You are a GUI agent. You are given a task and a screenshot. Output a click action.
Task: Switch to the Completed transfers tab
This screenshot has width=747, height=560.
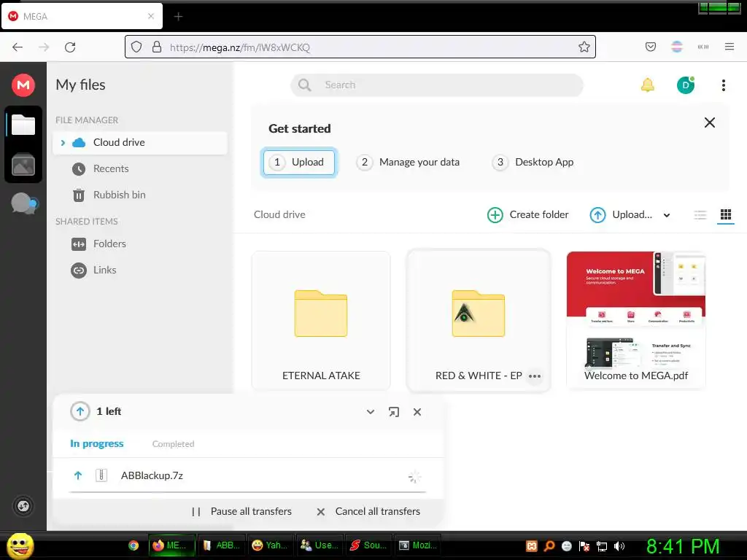pos(173,444)
